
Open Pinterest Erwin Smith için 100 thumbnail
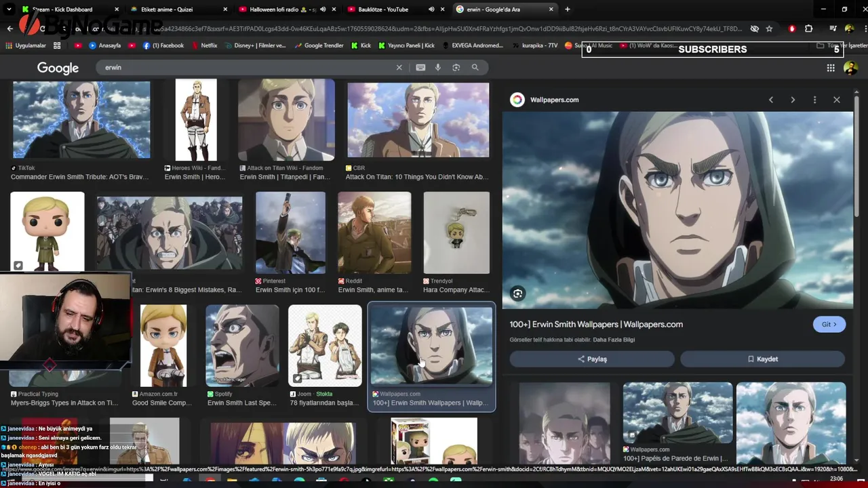click(290, 232)
